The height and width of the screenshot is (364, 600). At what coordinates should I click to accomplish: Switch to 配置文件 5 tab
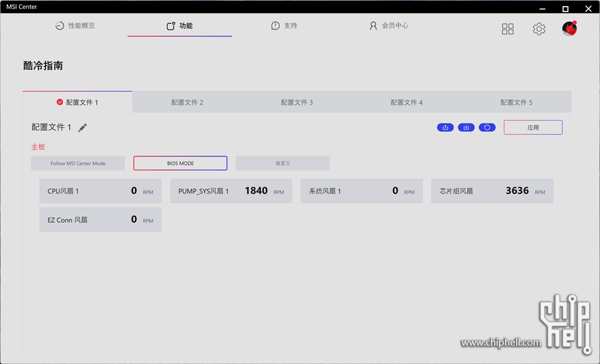(x=516, y=102)
